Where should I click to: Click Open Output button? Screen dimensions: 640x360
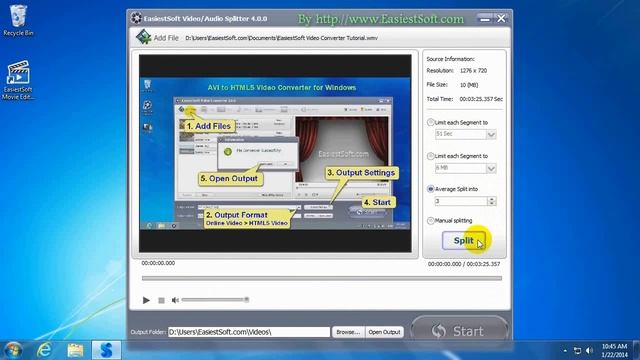384,332
